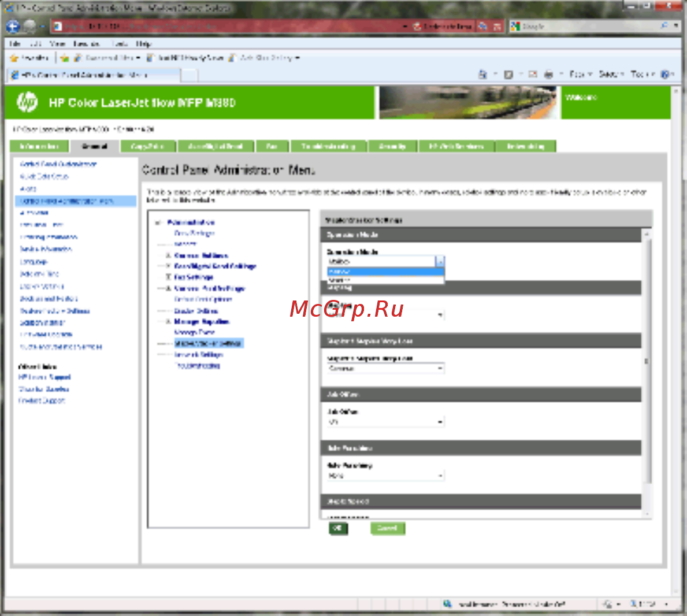Open Shop for Supplies link

(x=44, y=389)
